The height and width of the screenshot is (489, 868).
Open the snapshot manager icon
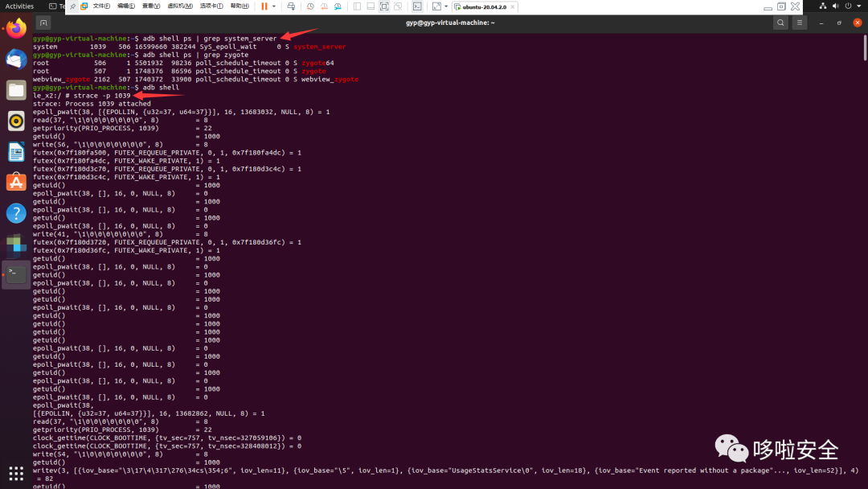pos(338,6)
